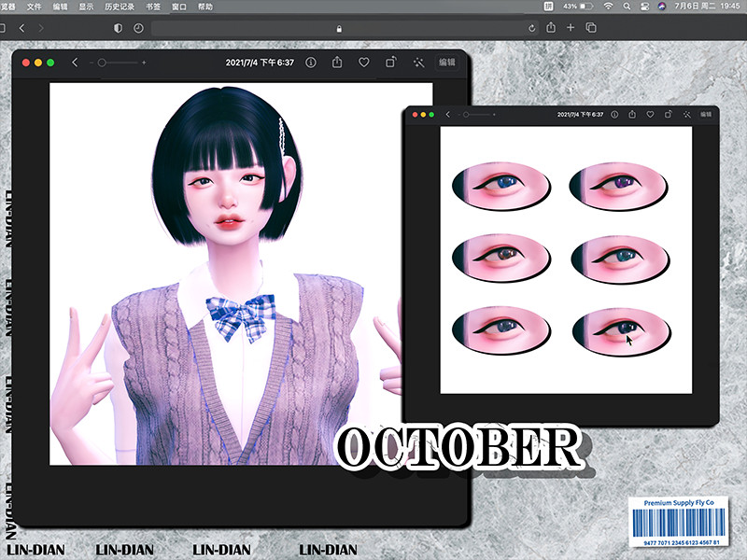The width and height of the screenshot is (747, 560).
Task: Click the info icon in the large photo window
Action: pyautogui.click(x=311, y=63)
